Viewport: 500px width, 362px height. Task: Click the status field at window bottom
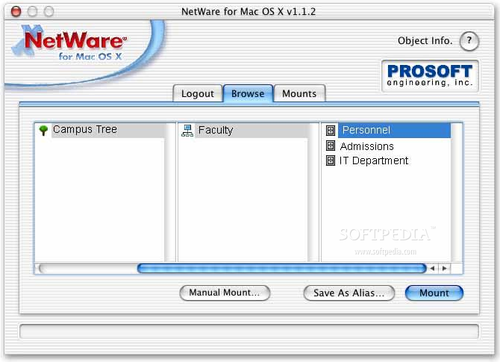coord(249,332)
